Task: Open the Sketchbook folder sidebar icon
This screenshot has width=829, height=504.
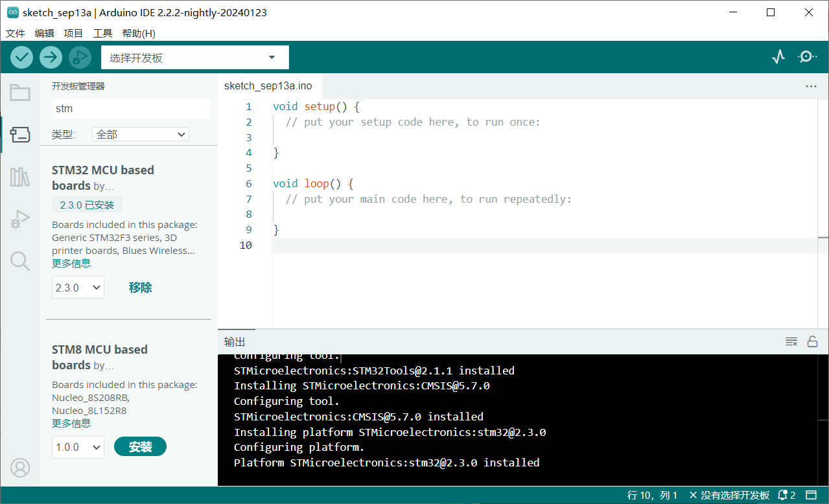Action: [x=20, y=93]
